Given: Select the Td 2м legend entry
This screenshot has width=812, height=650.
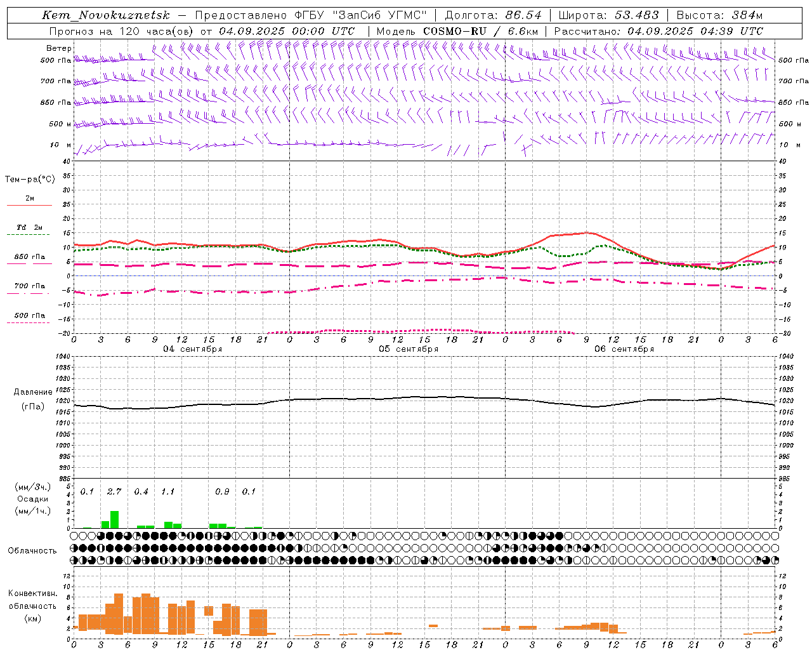Looking at the screenshot, I should 30,227.
